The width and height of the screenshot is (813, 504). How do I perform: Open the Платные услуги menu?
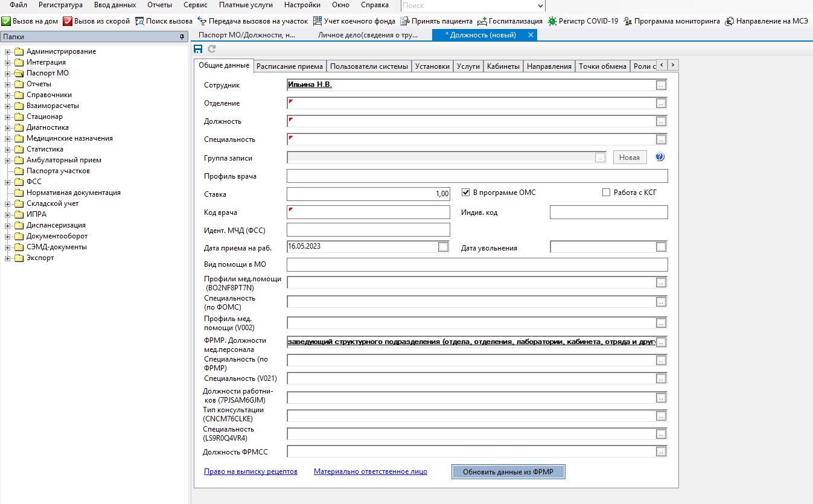(246, 5)
